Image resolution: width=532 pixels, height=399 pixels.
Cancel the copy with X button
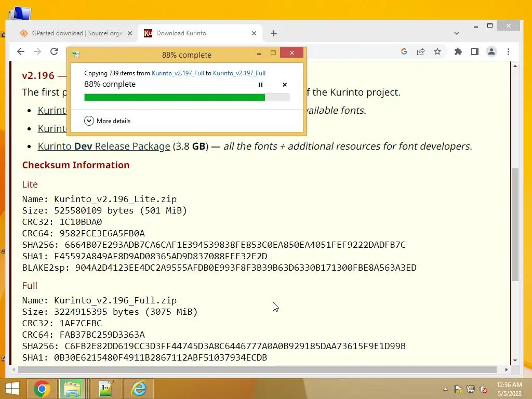coord(285,85)
